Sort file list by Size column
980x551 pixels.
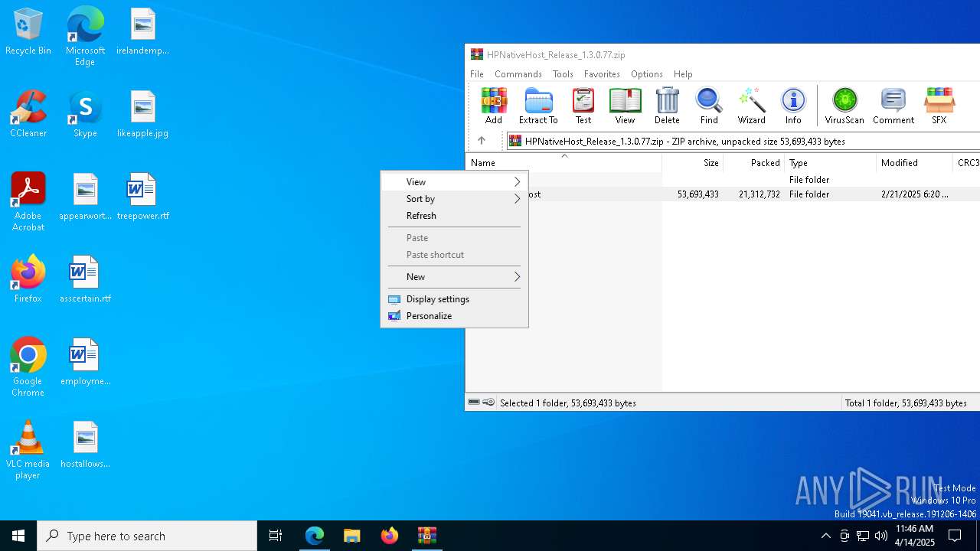(x=692, y=162)
